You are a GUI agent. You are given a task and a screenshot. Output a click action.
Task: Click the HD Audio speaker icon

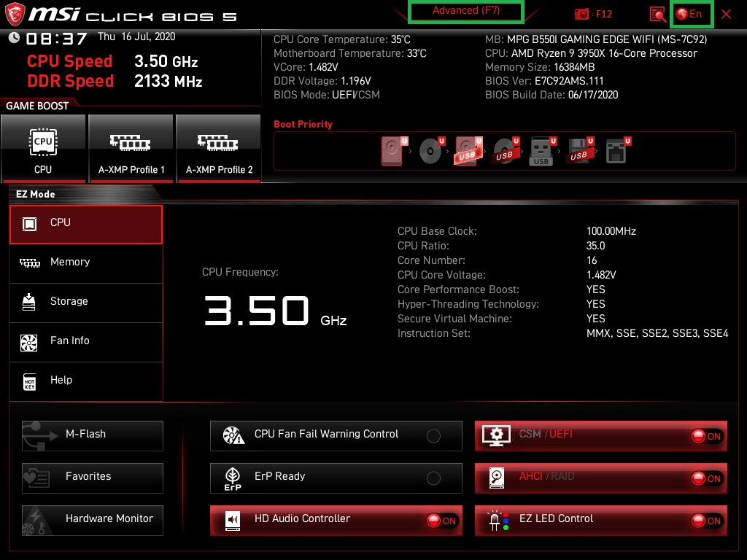(233, 521)
